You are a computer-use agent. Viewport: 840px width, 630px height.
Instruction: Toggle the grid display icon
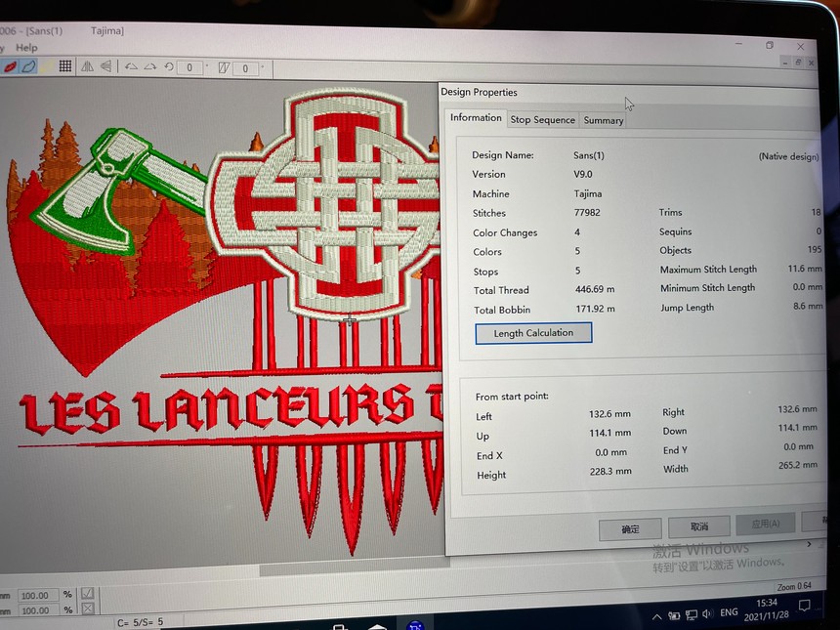click(65, 65)
